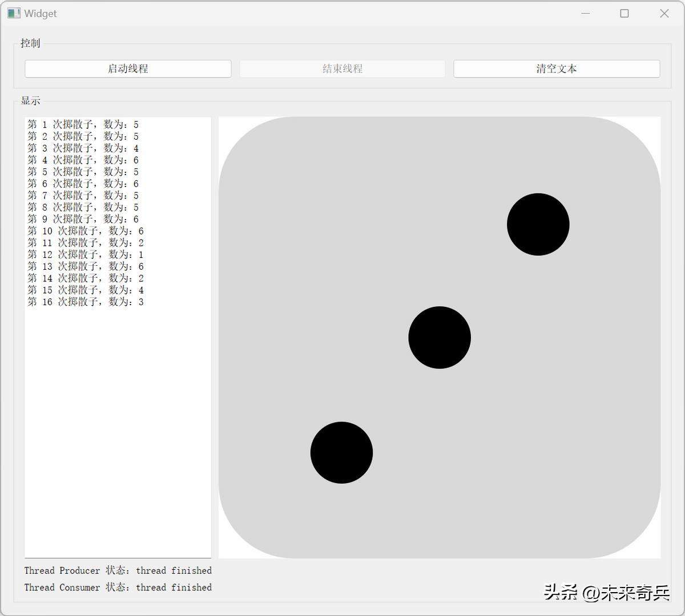Click the Thread Consumer status label
Viewport: 685px width, 616px height.
118,587
